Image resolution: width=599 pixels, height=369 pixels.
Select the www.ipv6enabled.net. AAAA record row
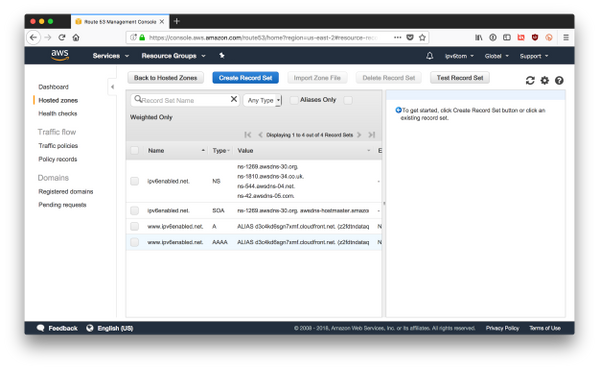click(254, 242)
